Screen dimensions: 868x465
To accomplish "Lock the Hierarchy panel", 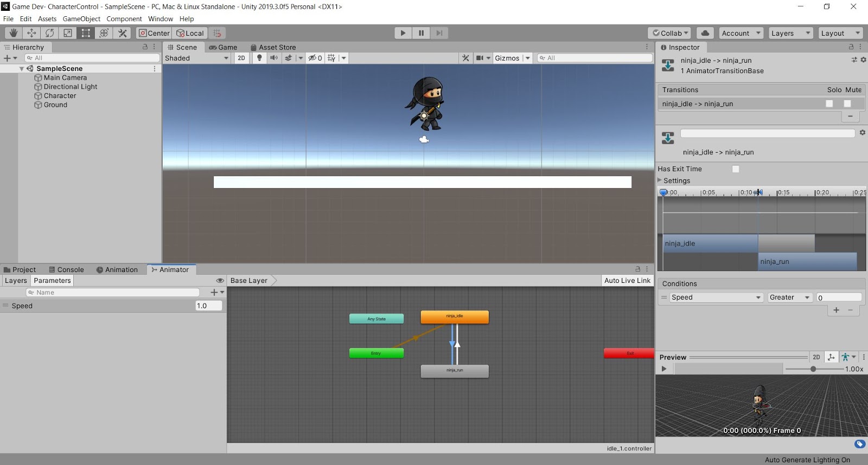I will (145, 47).
